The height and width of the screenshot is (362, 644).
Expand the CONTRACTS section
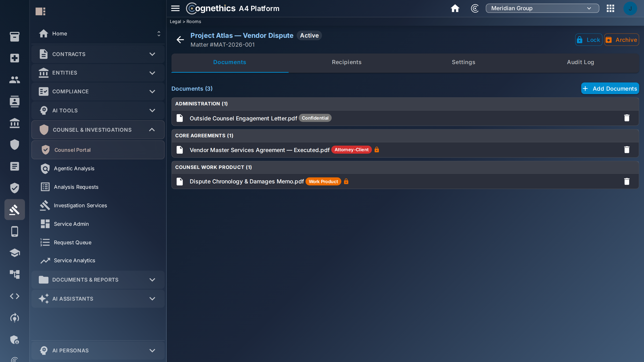98,54
